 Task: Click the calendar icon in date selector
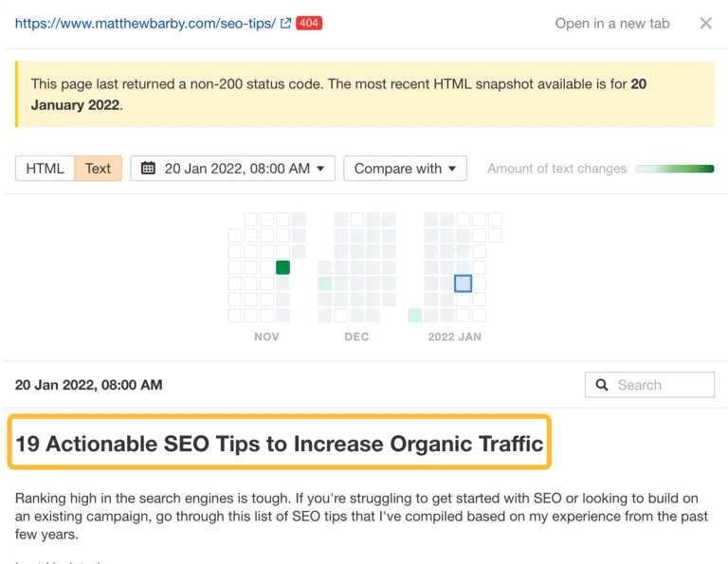pyautogui.click(x=148, y=168)
